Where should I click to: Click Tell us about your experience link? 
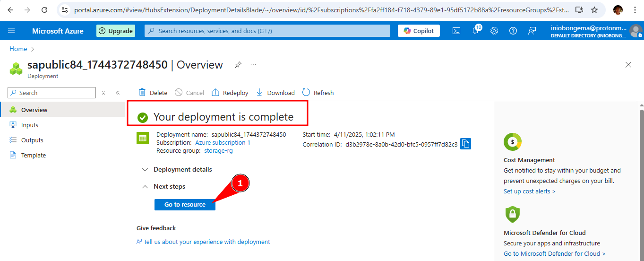[207, 242]
